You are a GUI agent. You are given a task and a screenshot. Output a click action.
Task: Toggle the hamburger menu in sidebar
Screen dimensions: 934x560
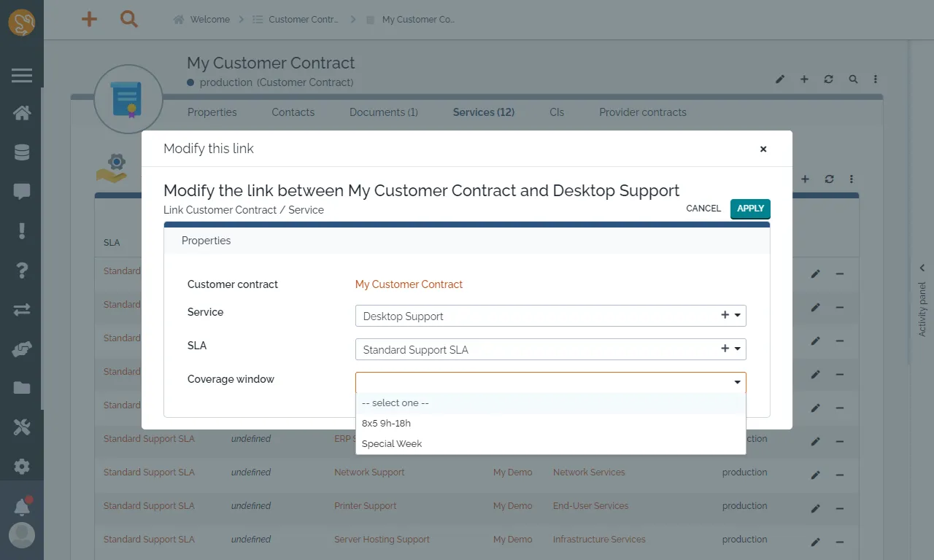click(22, 75)
